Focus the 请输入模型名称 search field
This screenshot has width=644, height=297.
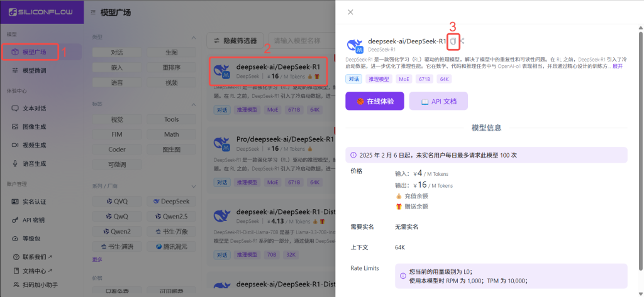(302, 41)
